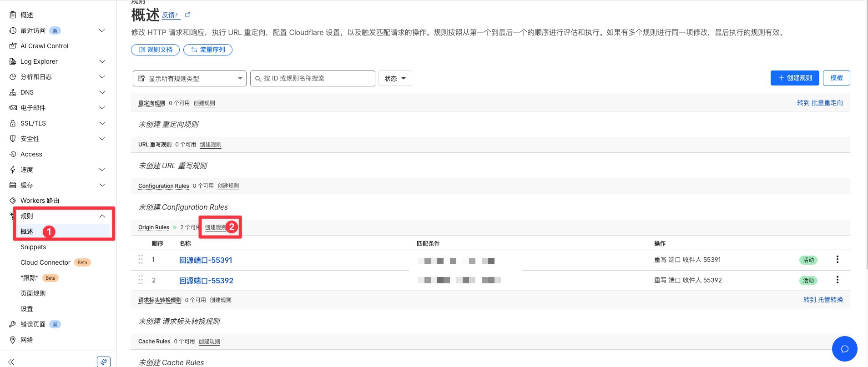
Task: Expand the SSL/TLS chevron
Action: pos(102,123)
